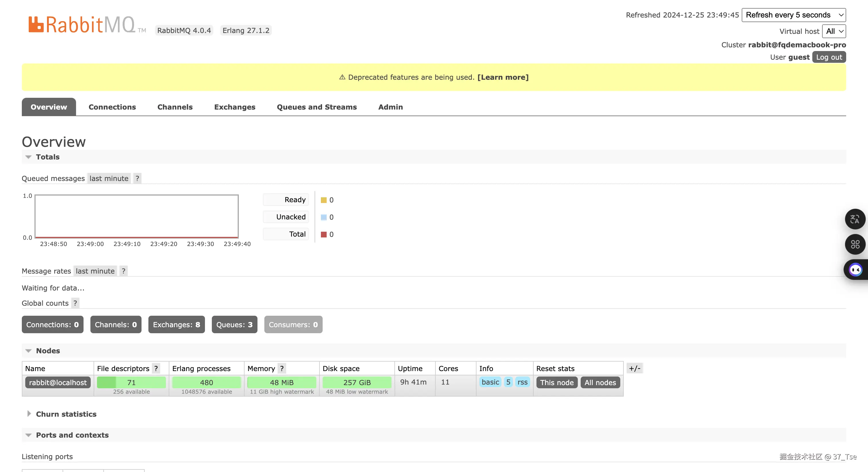Follow the Learn more deprecation link
This screenshot has height=472, width=868.
503,77
